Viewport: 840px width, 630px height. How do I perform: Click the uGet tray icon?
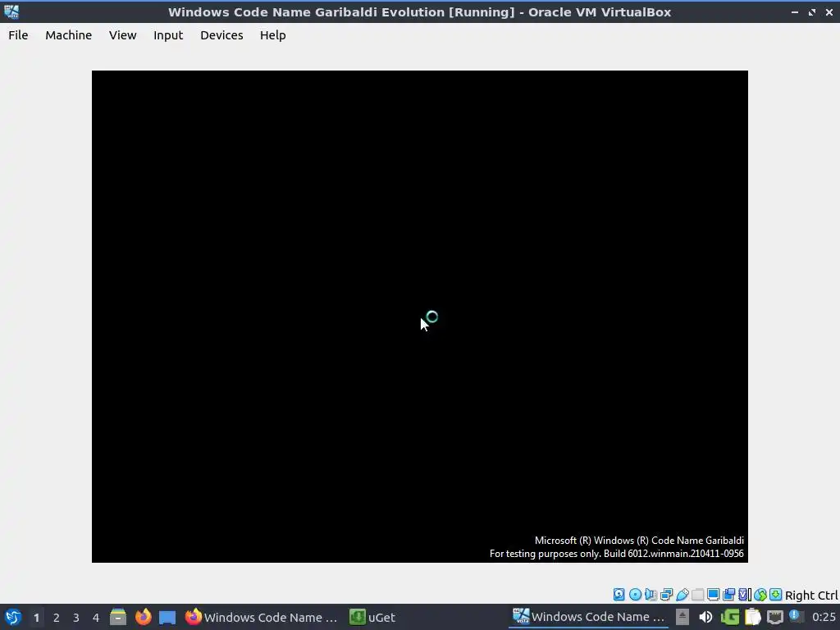point(729,617)
